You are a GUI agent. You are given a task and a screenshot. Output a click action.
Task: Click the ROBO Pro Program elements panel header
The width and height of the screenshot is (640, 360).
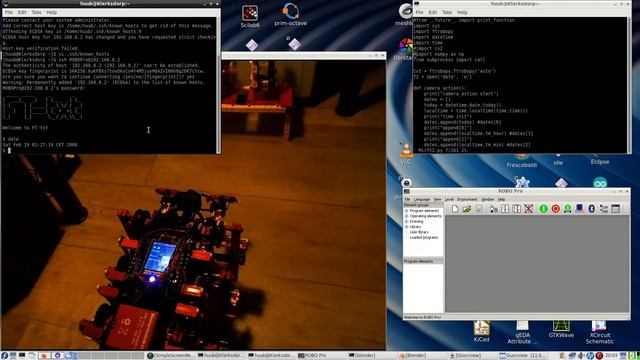pyautogui.click(x=423, y=261)
